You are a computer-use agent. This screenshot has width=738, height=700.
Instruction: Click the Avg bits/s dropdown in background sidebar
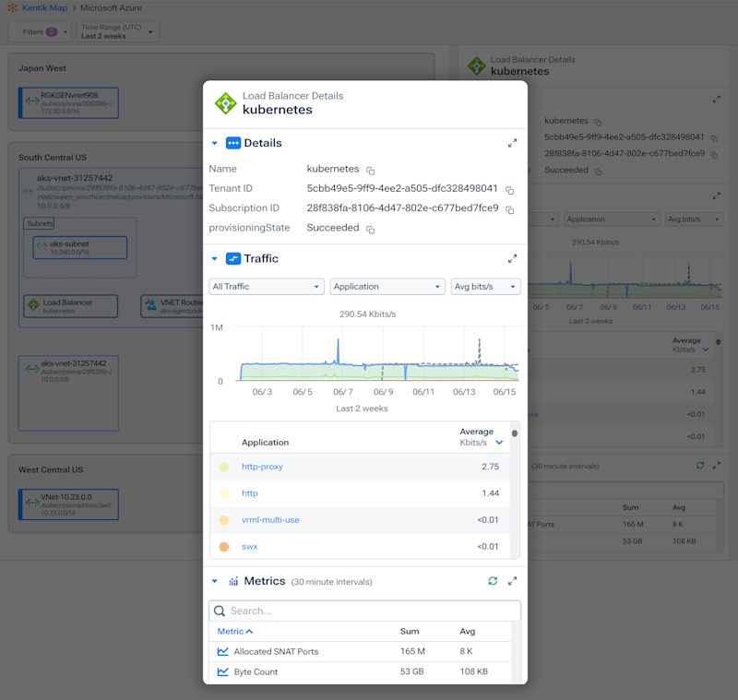click(x=694, y=219)
